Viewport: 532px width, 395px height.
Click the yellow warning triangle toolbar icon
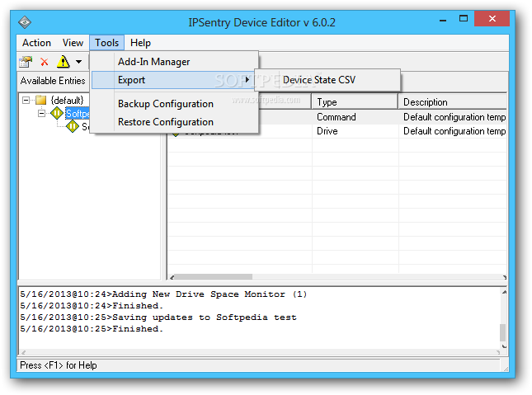point(64,62)
